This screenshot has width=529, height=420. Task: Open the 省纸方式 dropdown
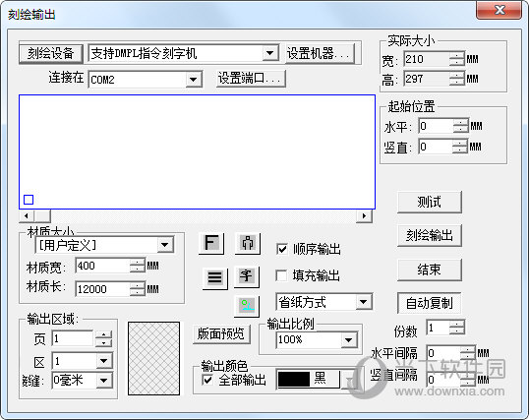point(364,302)
